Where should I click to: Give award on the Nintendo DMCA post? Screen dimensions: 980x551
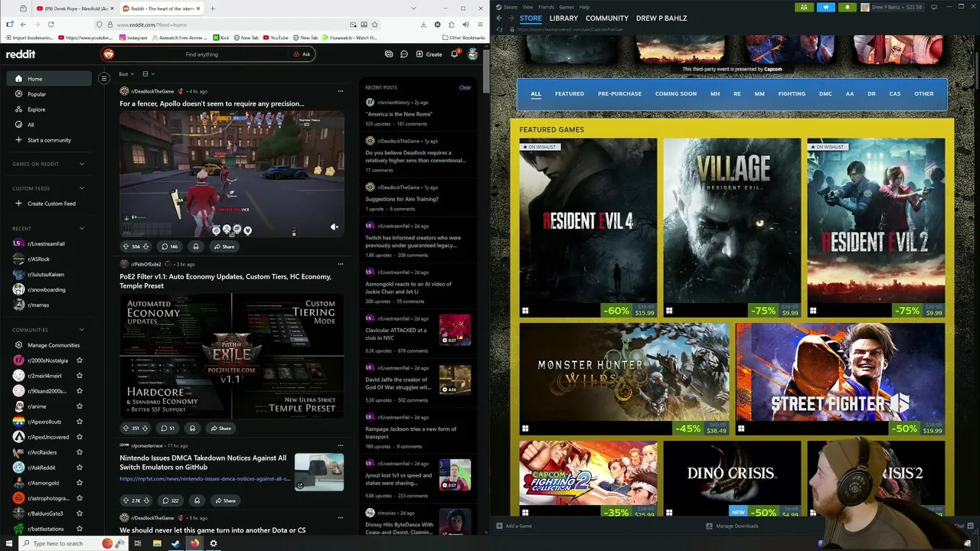(197, 500)
